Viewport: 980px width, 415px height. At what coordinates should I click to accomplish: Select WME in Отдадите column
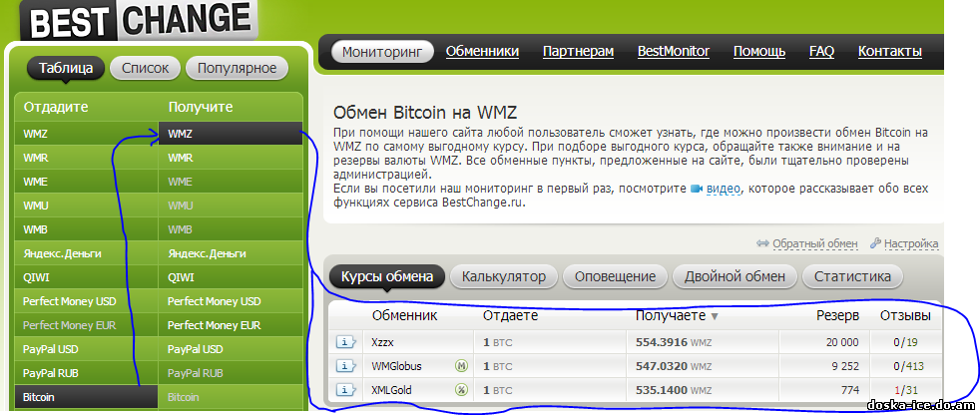click(x=86, y=182)
